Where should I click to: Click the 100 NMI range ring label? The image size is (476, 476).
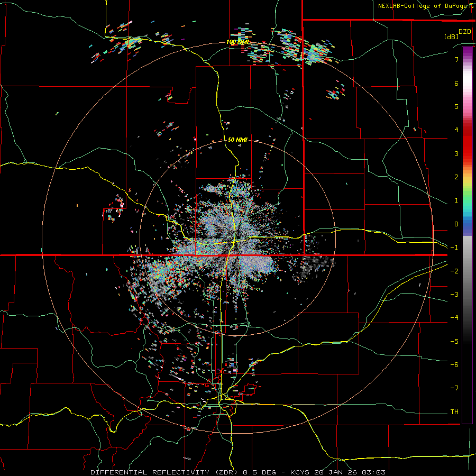click(237, 42)
